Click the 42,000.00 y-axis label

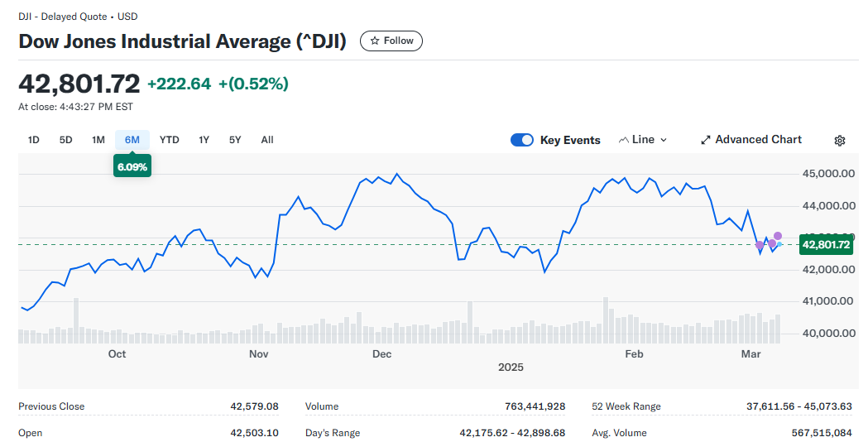tap(829, 270)
